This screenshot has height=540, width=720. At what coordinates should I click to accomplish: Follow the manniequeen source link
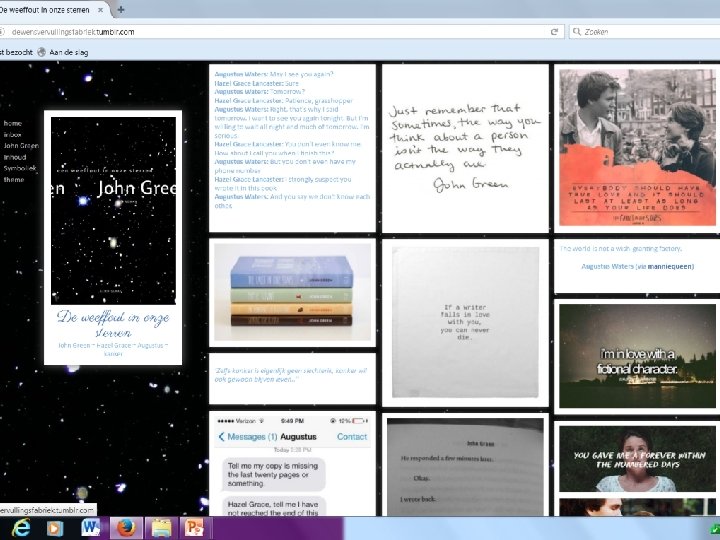[670, 266]
